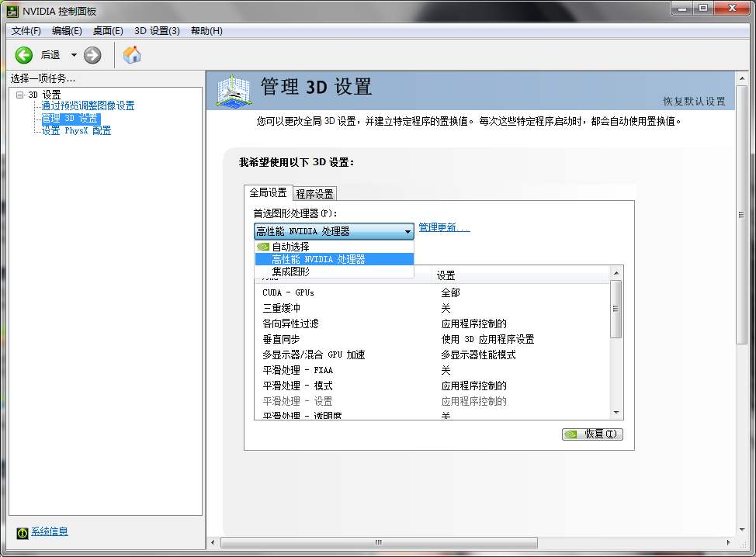Open the 编辑(E) menu
Screen dimensions: 756x557
tap(67, 31)
